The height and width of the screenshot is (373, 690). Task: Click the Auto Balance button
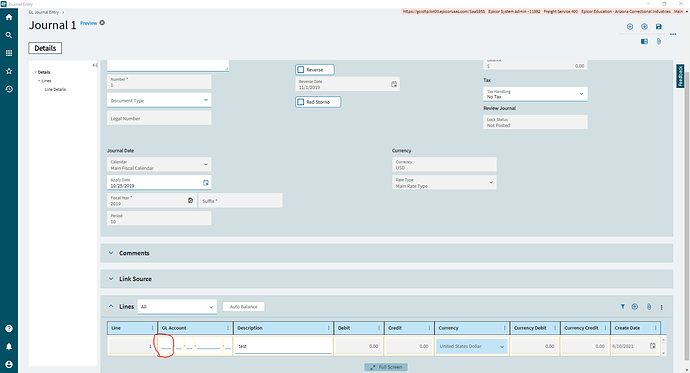coord(243,307)
